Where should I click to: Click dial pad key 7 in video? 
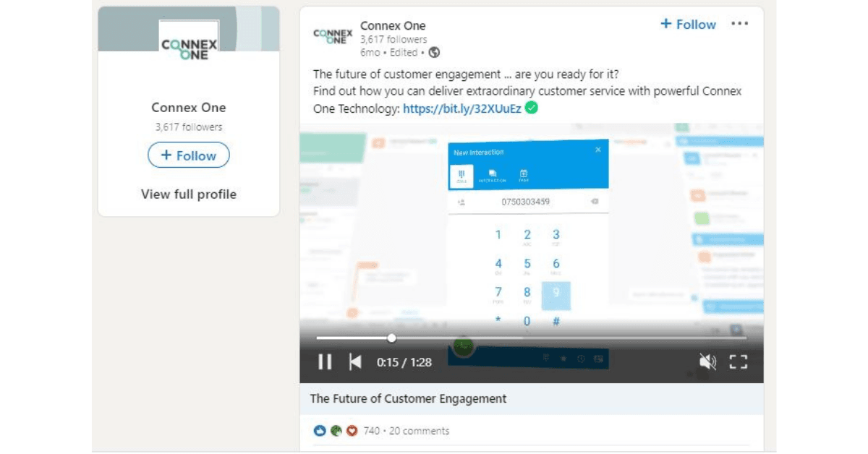pos(498,294)
